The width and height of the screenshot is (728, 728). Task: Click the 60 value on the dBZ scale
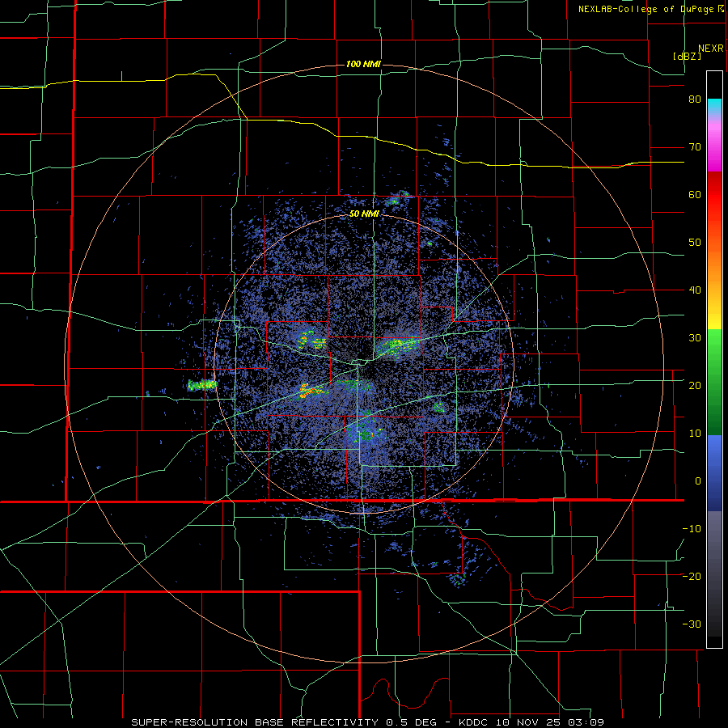695,194
